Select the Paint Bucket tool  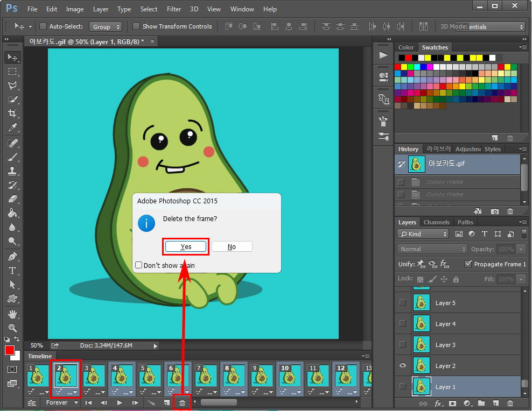[12, 213]
